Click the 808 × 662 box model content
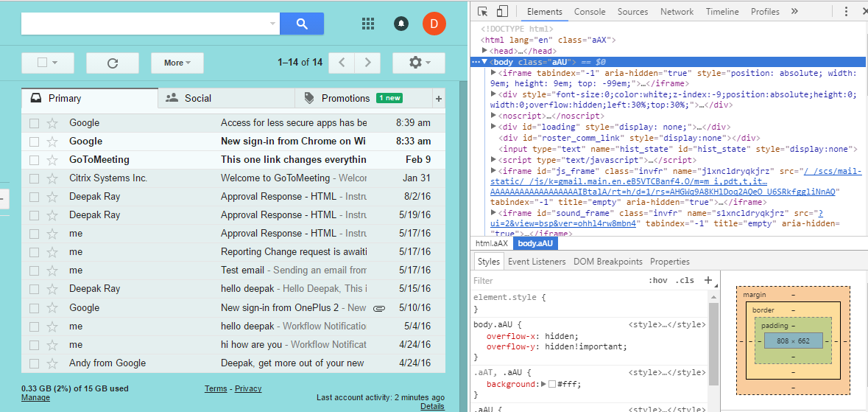Viewport: 868px width, 412px height. pos(793,341)
